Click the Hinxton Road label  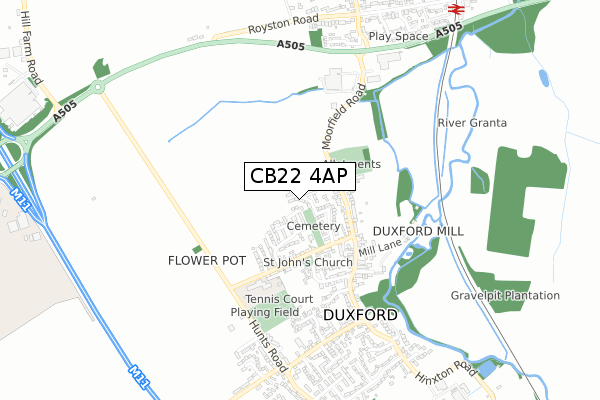tap(446, 372)
